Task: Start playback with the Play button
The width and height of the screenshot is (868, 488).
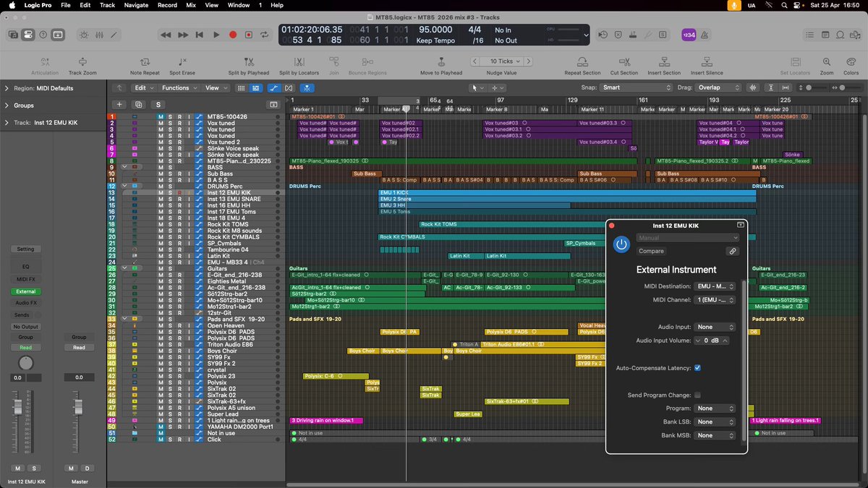Action: click(x=216, y=35)
